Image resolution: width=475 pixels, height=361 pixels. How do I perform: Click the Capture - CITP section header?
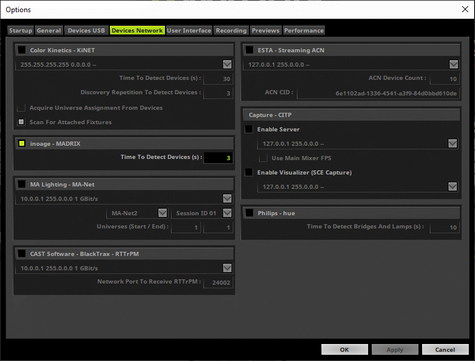(x=351, y=115)
